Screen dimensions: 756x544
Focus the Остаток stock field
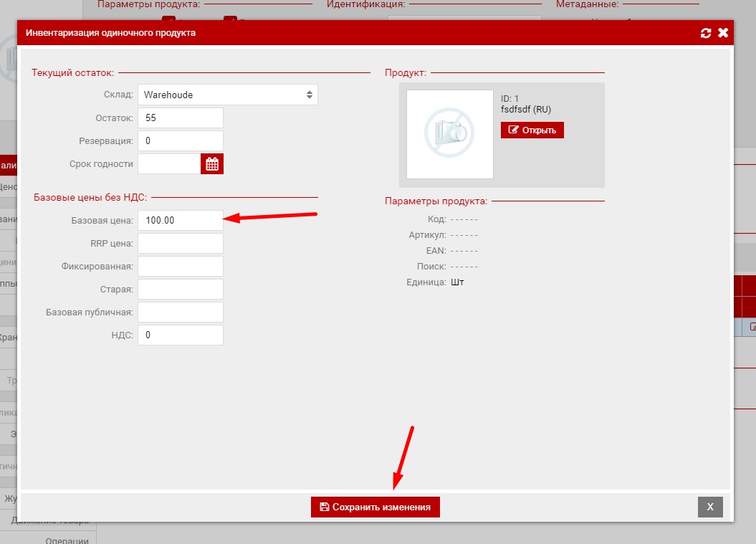[180, 118]
